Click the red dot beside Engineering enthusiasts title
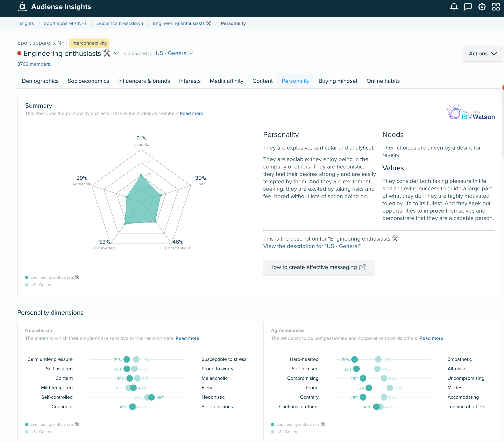 [x=19, y=54]
